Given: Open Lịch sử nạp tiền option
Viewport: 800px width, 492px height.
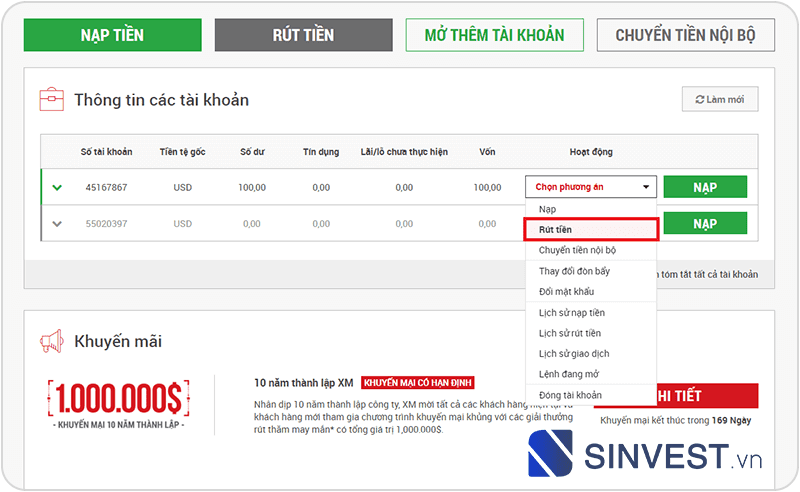Looking at the screenshot, I should coord(591,313).
